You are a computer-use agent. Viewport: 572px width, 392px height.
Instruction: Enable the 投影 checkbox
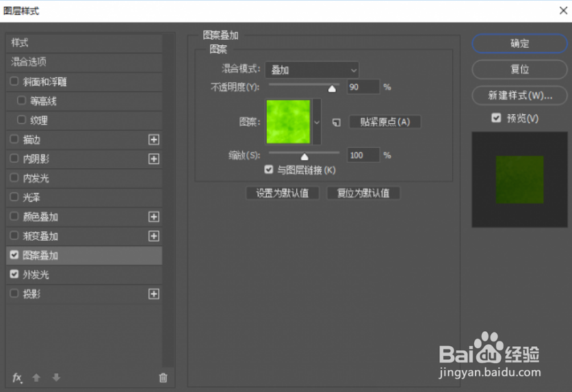(x=14, y=293)
